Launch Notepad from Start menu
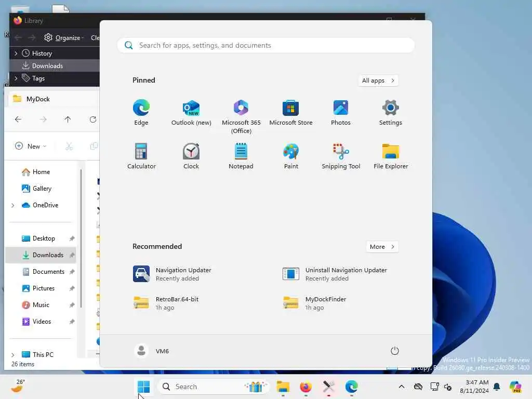Viewport: 532px width, 399px height. click(x=241, y=156)
